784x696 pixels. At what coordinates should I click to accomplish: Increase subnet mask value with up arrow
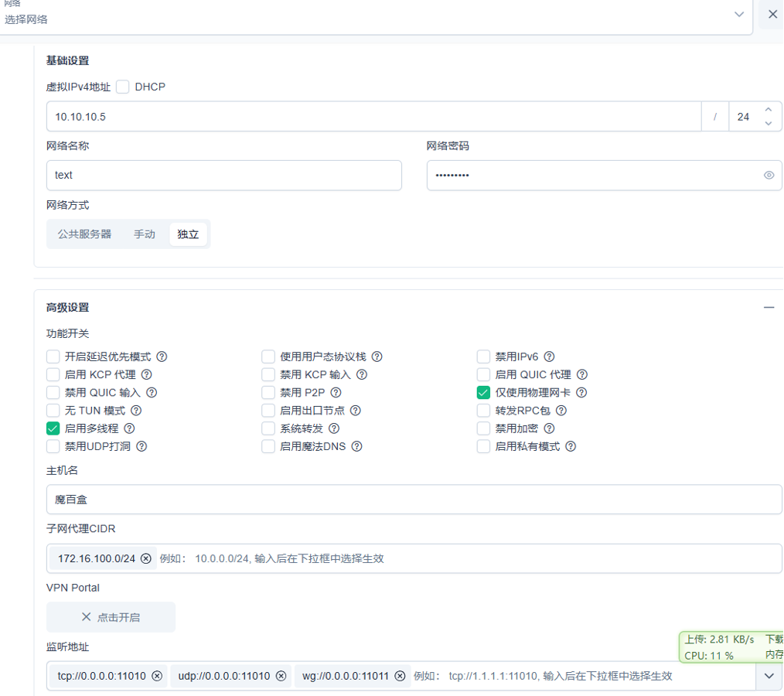[x=768, y=110]
